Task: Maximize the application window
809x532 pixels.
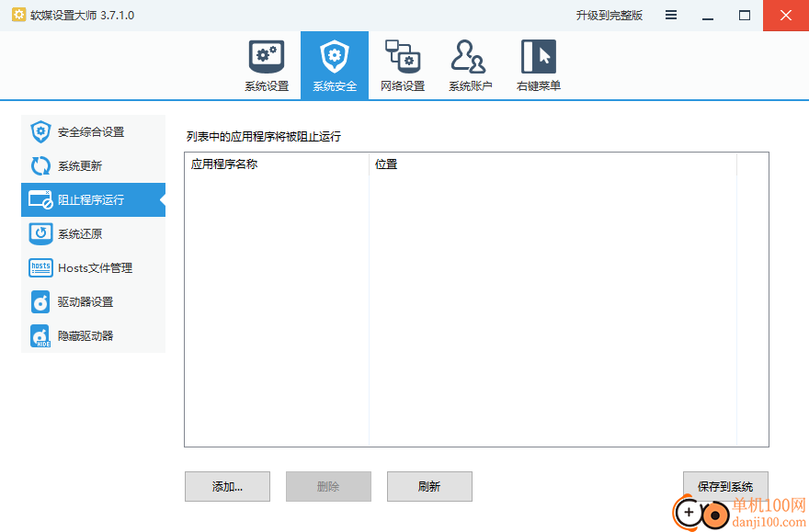Action: click(x=745, y=16)
